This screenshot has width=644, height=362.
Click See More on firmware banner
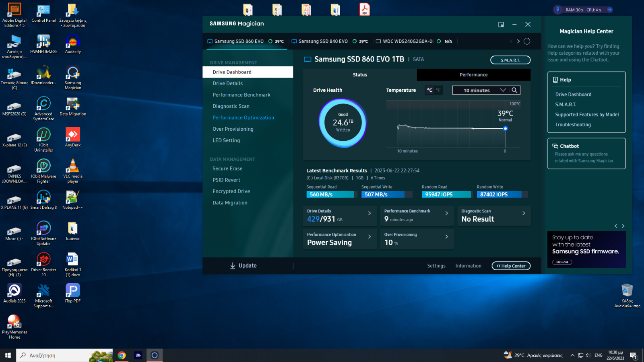click(562, 262)
